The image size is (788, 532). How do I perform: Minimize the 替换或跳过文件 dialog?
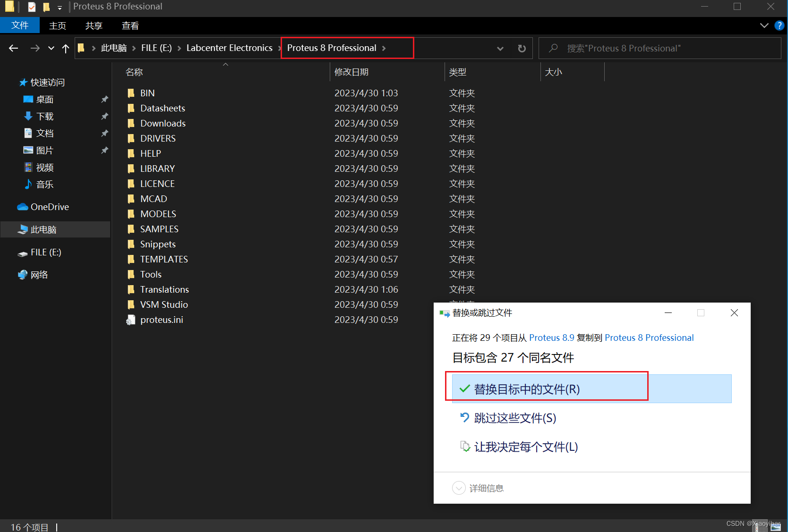668,313
